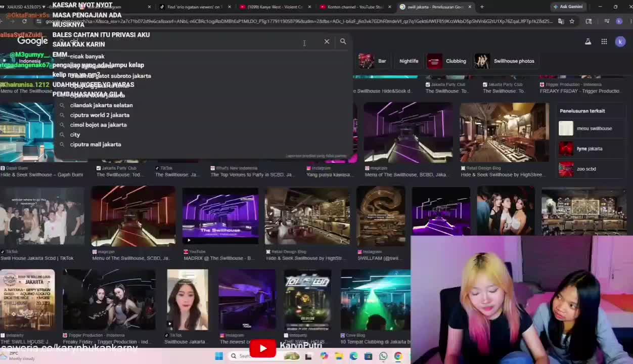Open 'MADRIX @ The Swillhouse' YouTube thumbnail

[x=220, y=216]
